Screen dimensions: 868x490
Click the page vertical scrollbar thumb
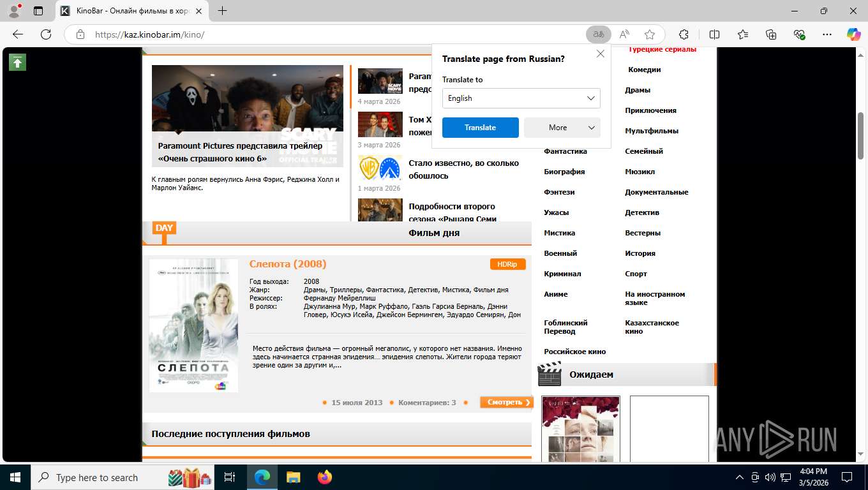861,135
